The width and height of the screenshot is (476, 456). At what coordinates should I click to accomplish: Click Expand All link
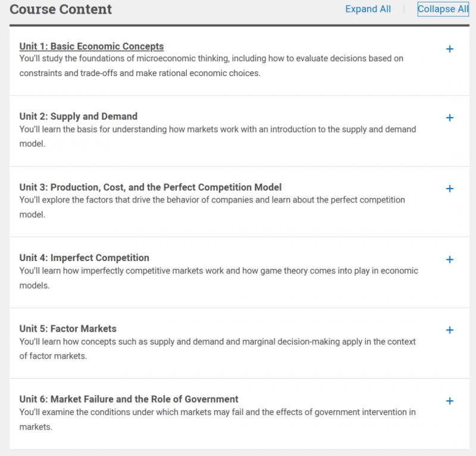click(368, 9)
